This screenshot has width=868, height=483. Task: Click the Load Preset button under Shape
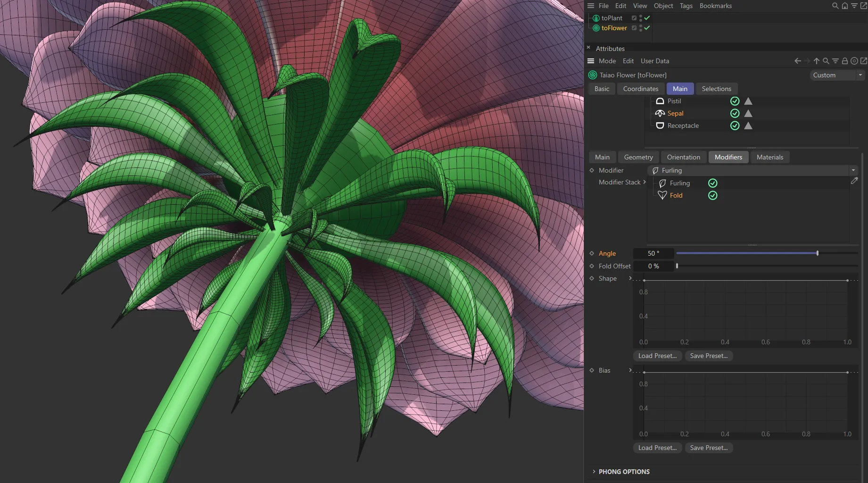[657, 356]
